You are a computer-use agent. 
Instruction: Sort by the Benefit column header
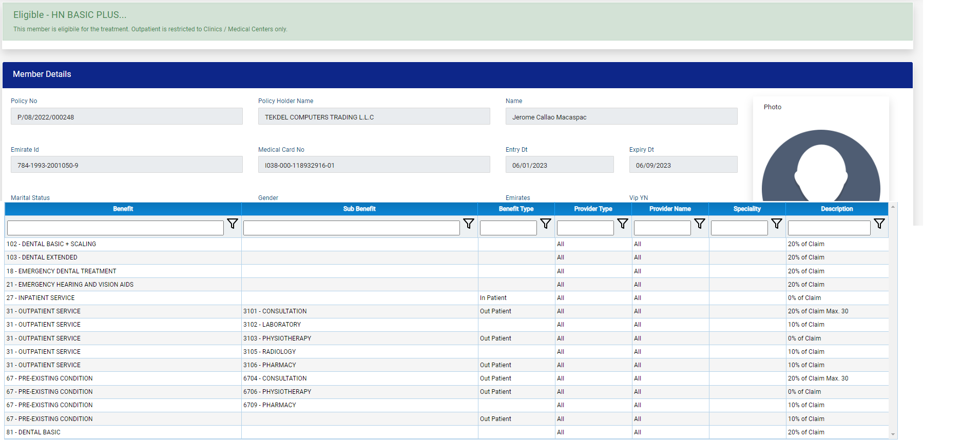point(123,209)
